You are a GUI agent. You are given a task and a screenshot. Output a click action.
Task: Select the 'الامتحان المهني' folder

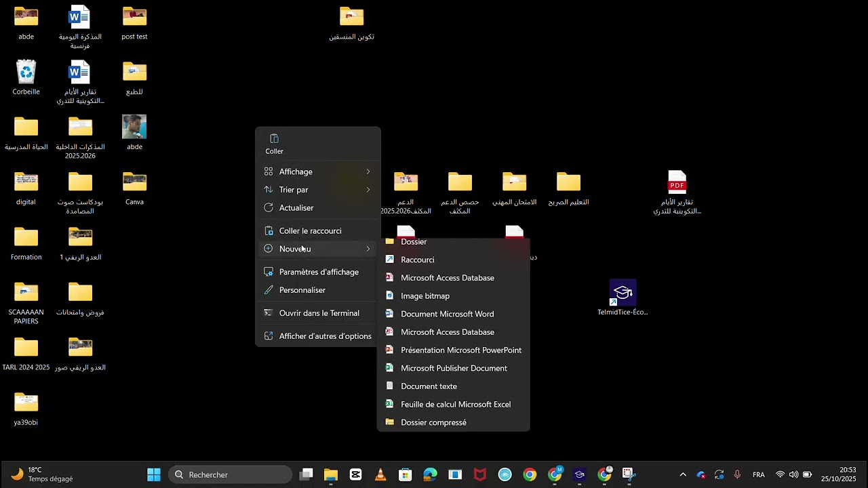coord(514,182)
